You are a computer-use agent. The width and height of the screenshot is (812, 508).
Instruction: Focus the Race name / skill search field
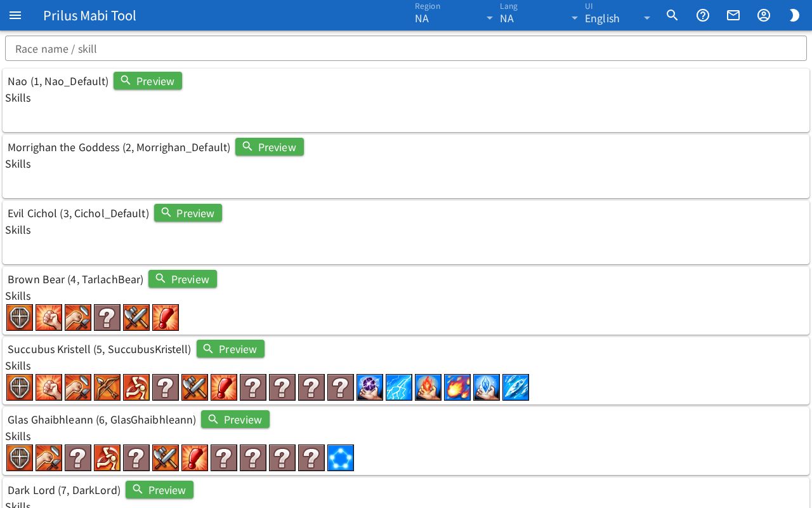406,49
